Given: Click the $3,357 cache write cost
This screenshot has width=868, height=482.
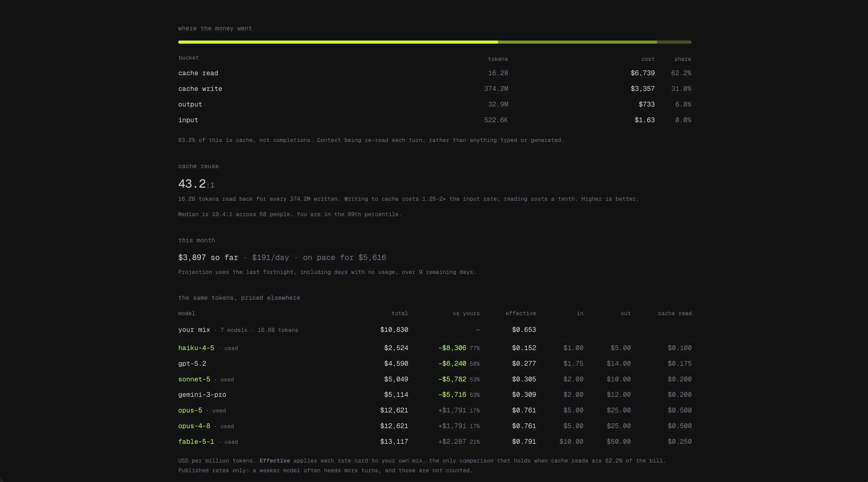Looking at the screenshot, I should coord(643,89).
